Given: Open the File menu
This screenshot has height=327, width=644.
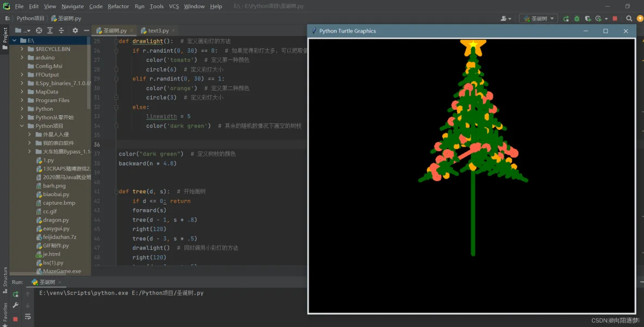Looking at the screenshot, I should click(19, 6).
